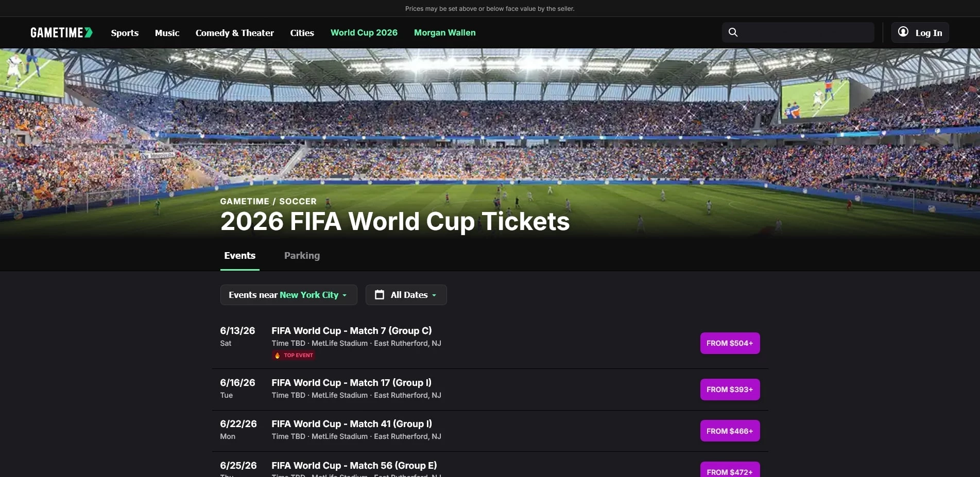Switch to the Parking tab

(302, 256)
